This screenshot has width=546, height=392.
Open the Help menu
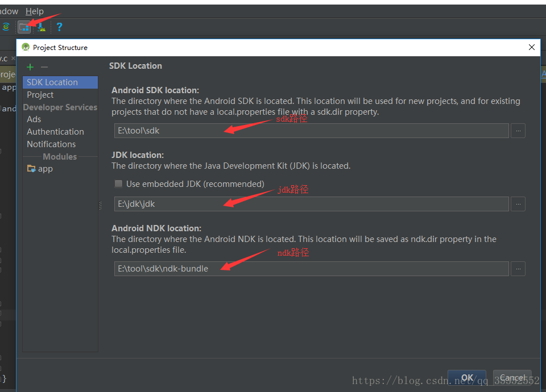35,11
